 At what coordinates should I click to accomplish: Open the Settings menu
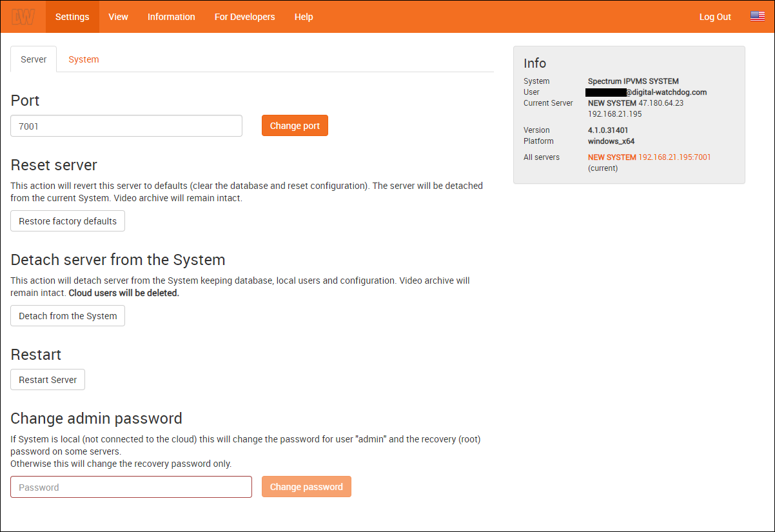click(72, 17)
